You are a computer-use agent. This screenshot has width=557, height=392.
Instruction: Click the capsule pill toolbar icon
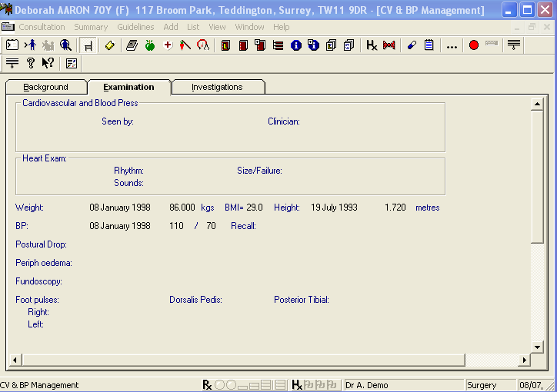click(x=412, y=45)
